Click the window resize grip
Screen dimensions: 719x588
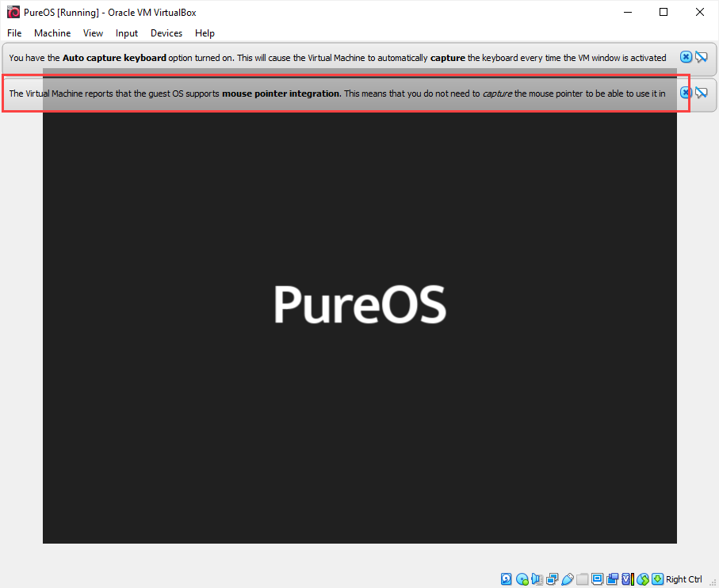713,582
